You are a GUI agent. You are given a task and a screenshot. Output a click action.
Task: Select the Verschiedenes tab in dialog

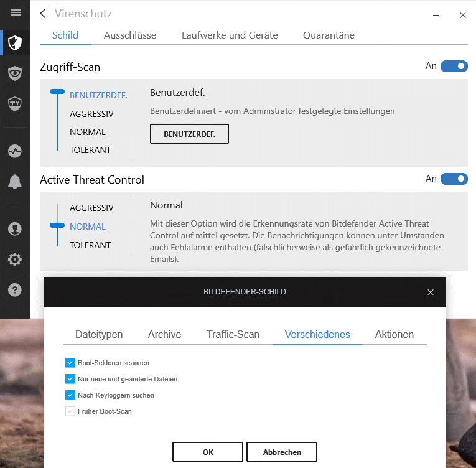[317, 334]
